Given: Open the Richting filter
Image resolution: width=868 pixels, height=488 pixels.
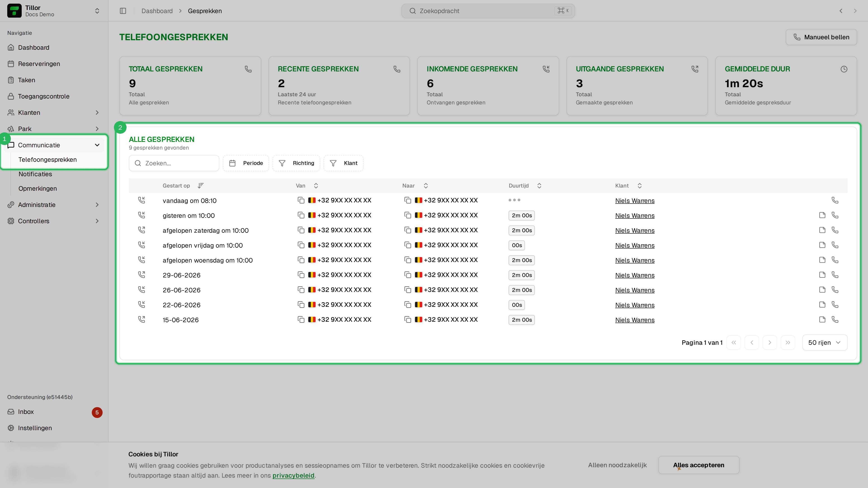Looking at the screenshot, I should tap(297, 163).
